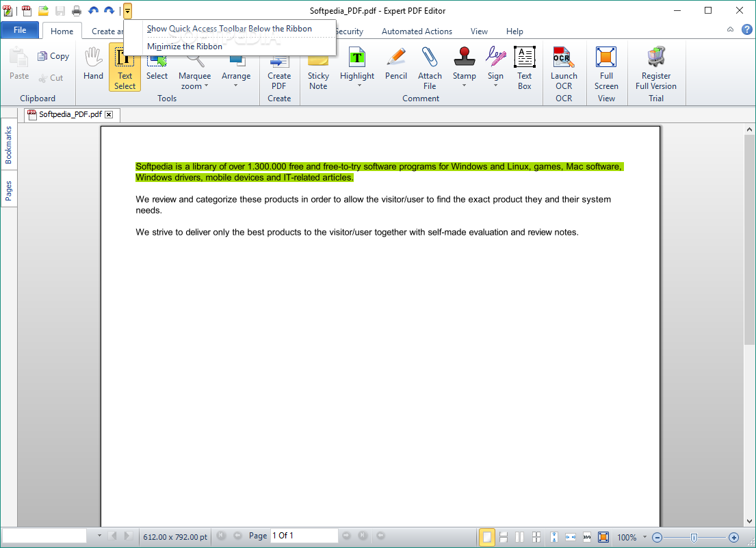
Task: Click the vertical scrollbar down arrow
Action: (x=748, y=521)
